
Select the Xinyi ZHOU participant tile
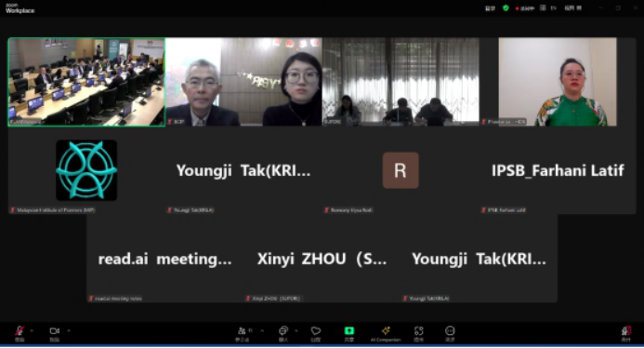(322, 259)
